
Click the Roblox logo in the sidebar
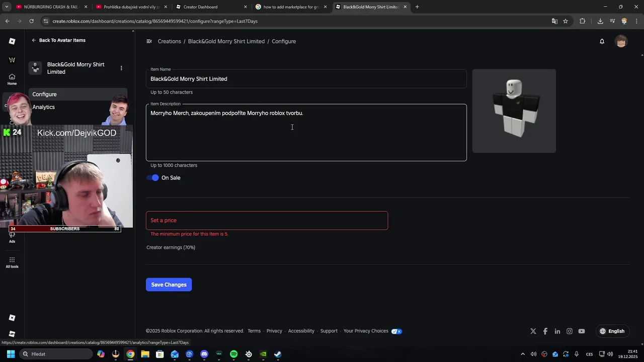point(12,41)
